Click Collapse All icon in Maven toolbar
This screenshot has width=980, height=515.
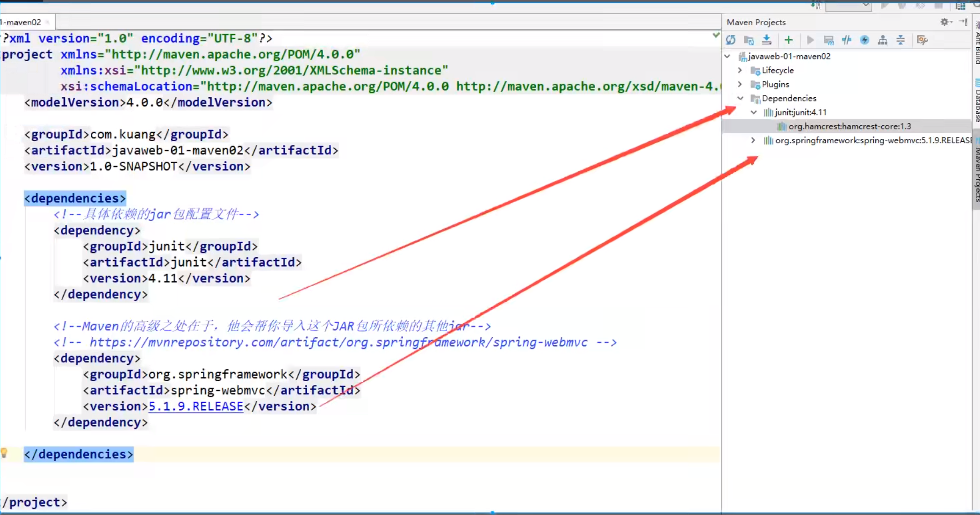coord(901,40)
